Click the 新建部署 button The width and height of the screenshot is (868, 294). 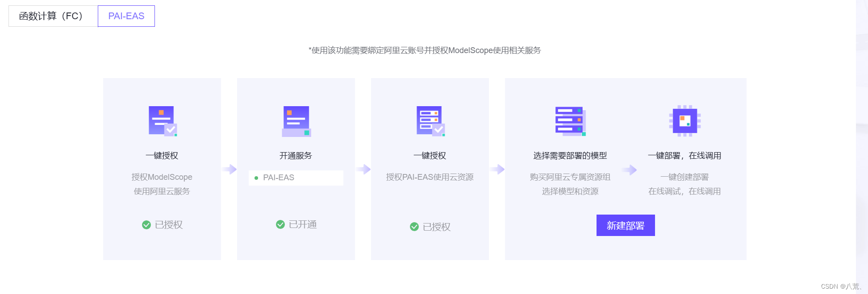tap(626, 225)
